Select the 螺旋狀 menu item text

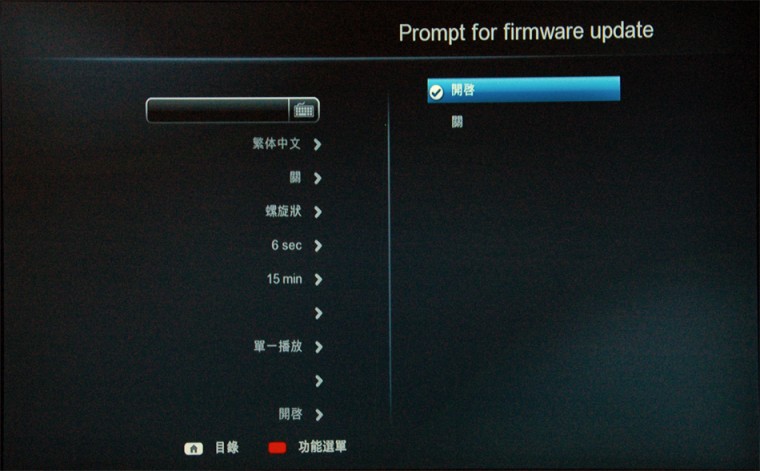point(283,211)
